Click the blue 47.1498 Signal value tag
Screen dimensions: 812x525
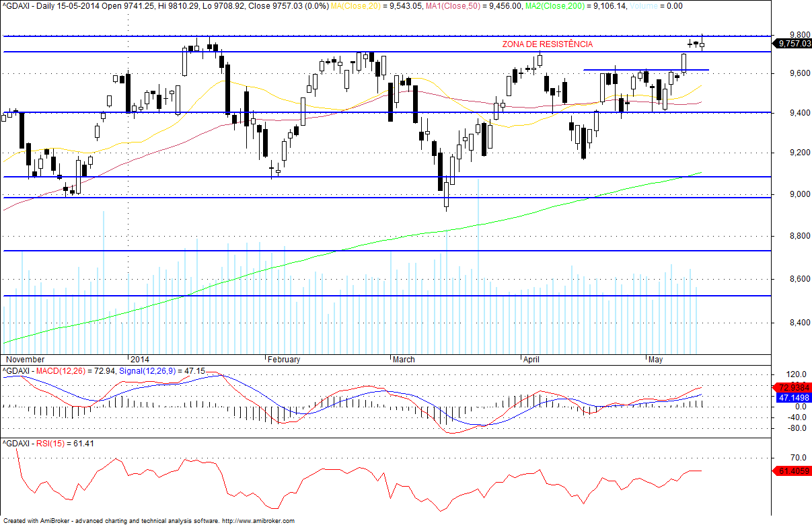coord(794,398)
